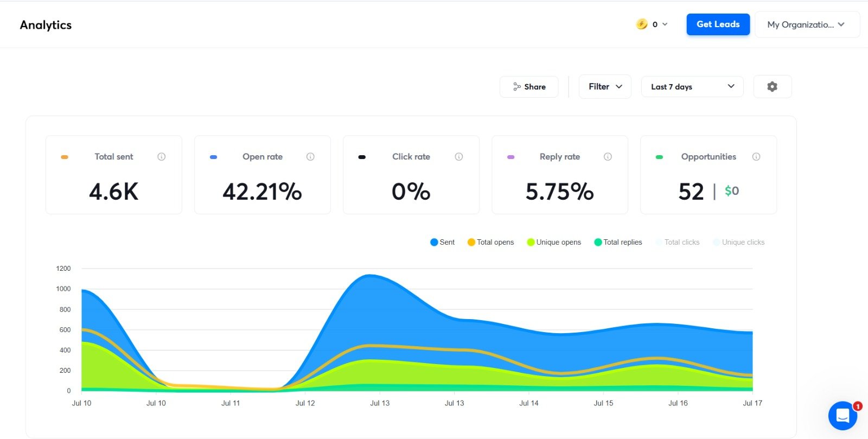Click the black Click rate color marker

point(362,157)
